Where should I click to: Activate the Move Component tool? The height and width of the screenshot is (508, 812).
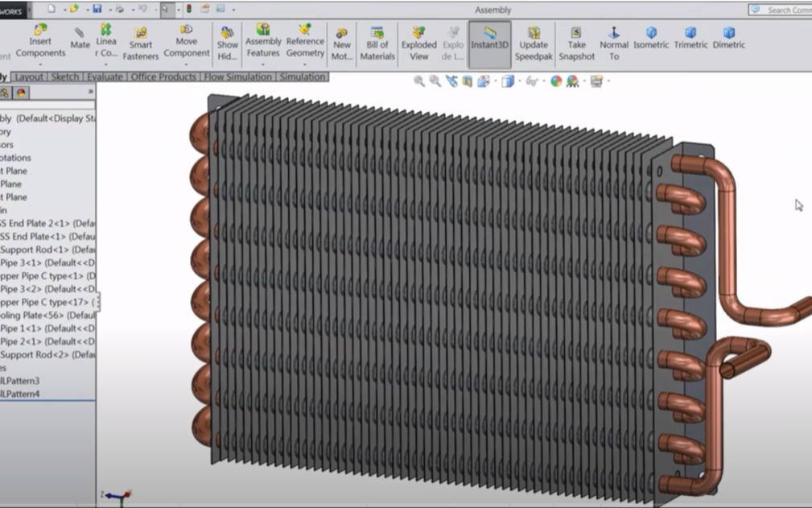[x=186, y=42]
